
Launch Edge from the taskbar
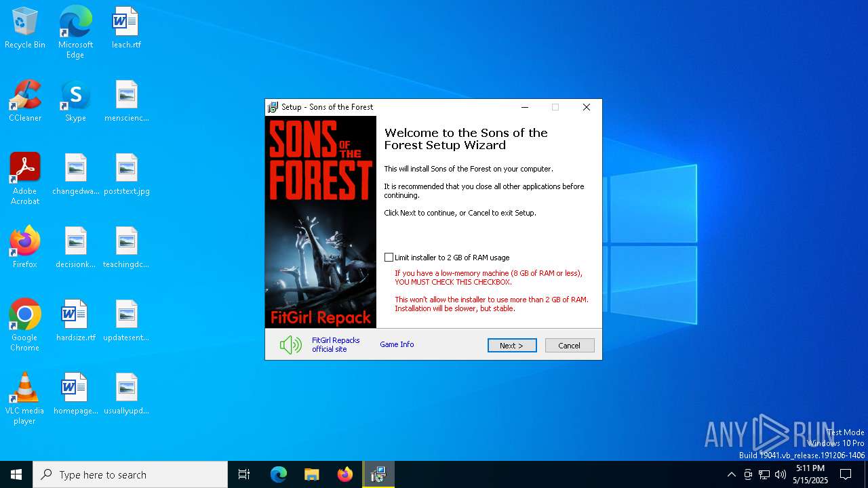[x=279, y=474]
